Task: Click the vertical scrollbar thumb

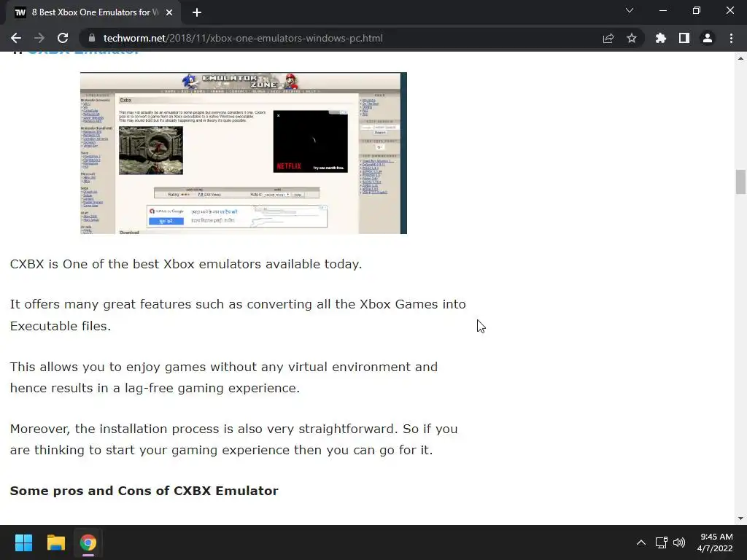Action: click(740, 182)
